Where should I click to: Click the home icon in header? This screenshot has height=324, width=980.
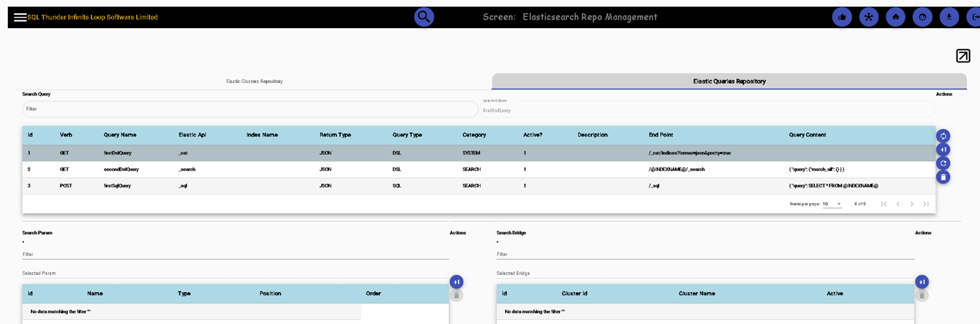896,17
